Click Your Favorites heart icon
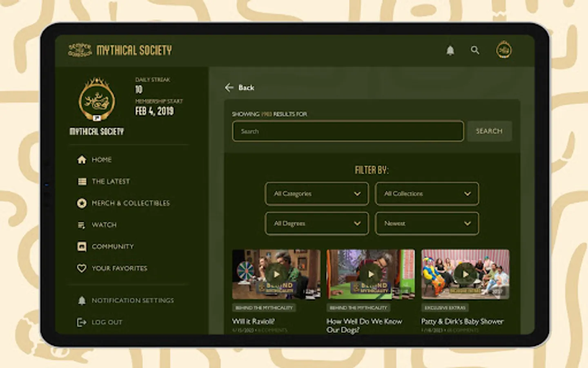The width and height of the screenshot is (588, 368). pyautogui.click(x=82, y=268)
